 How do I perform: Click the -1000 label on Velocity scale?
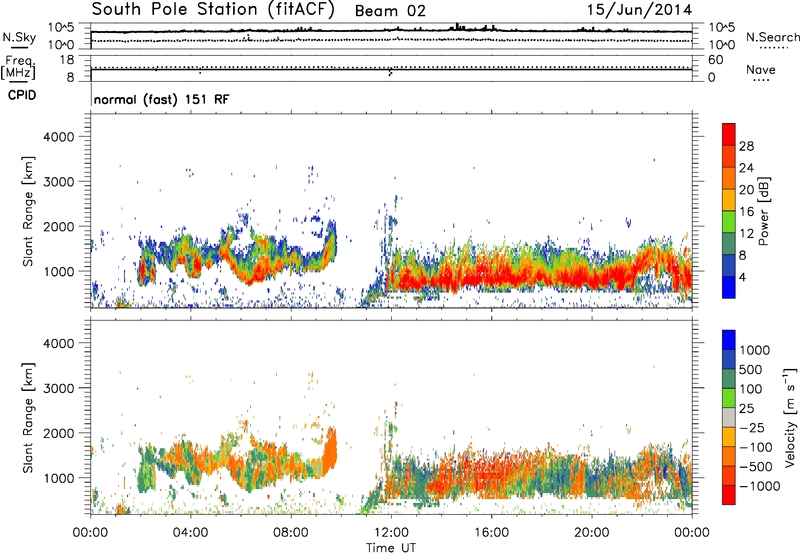tap(760, 486)
